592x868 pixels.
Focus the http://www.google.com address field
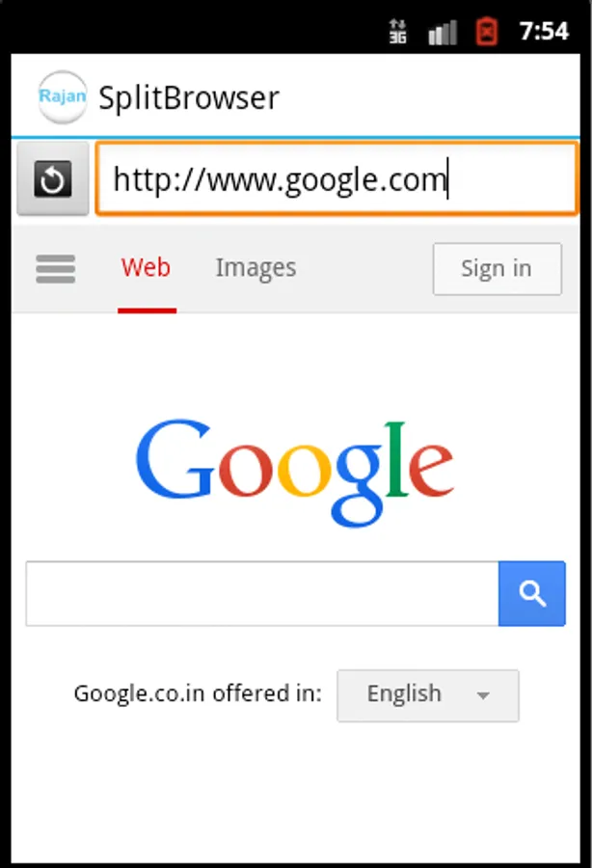(x=336, y=178)
